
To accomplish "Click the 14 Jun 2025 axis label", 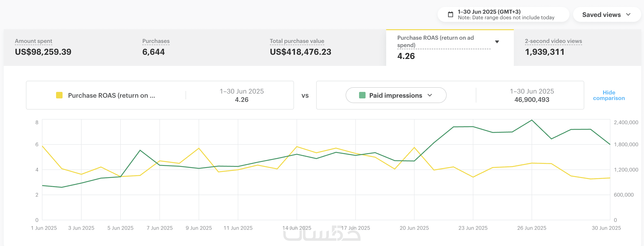I will tap(297, 228).
